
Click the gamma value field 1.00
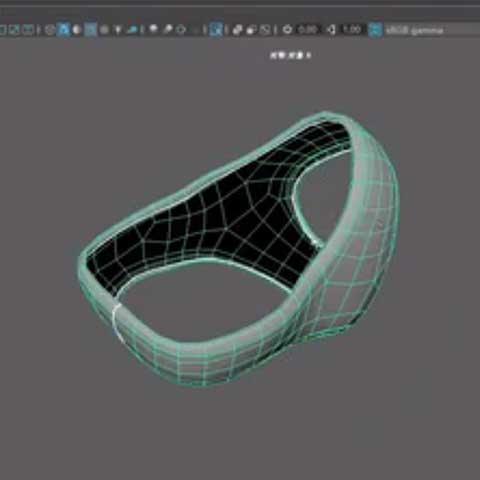tap(352, 30)
